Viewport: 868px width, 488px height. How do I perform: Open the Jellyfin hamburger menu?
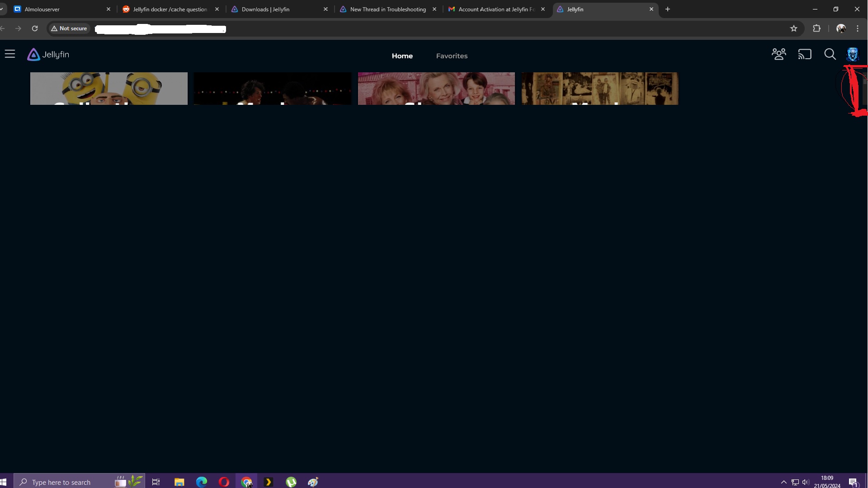pyautogui.click(x=10, y=54)
